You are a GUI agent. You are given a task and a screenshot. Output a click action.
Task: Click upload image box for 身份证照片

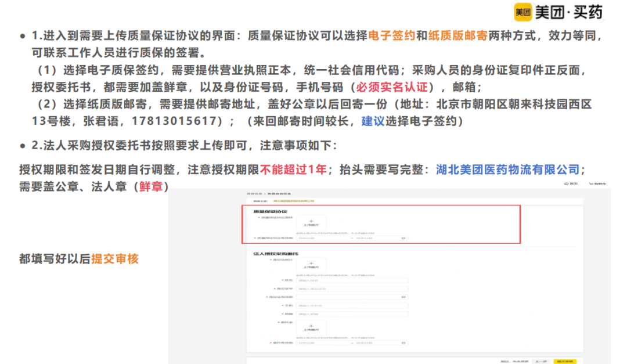[311, 265]
